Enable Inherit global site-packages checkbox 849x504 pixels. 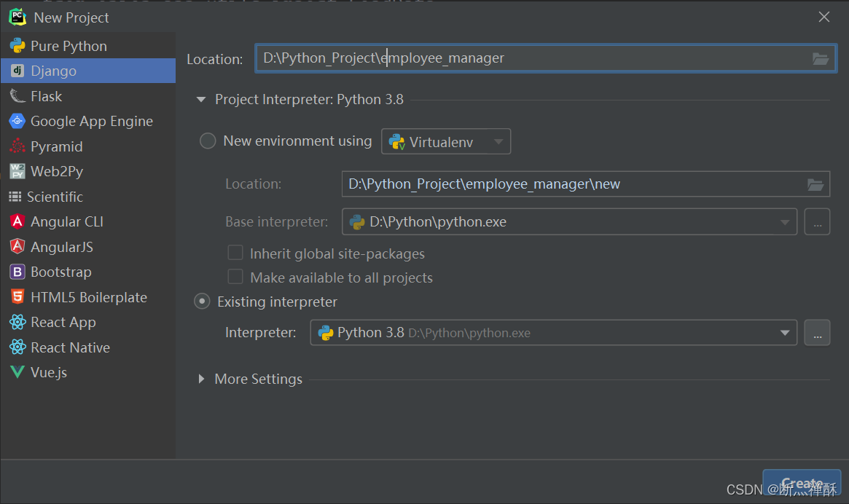235,253
